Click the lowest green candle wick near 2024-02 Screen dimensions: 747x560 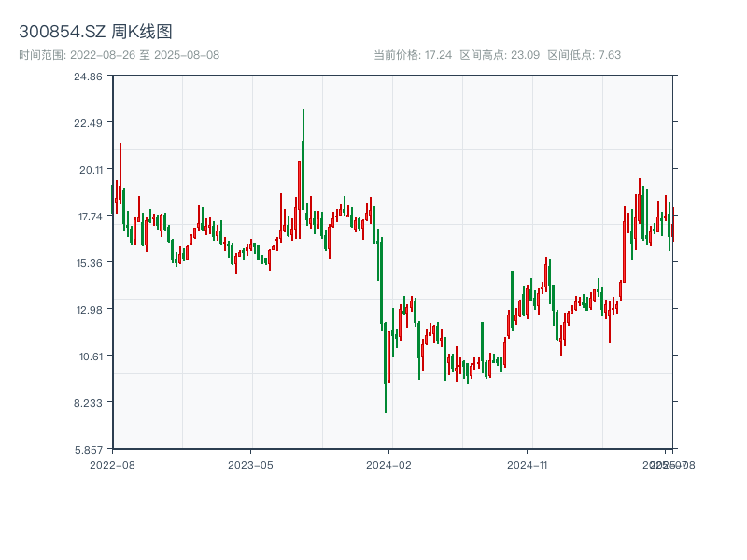[386, 397]
